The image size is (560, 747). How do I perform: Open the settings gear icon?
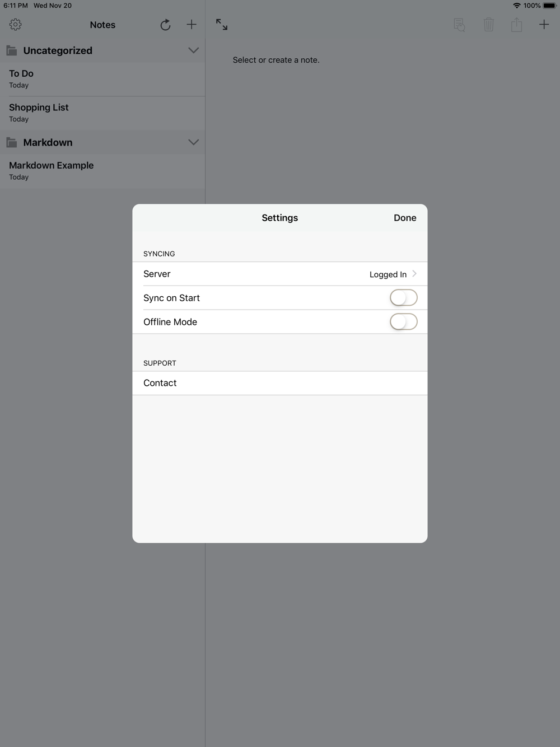tap(16, 25)
